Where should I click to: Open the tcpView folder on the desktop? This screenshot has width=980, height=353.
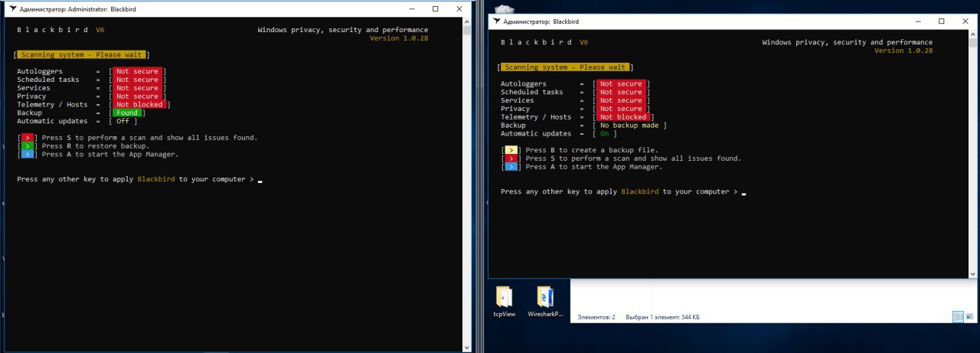point(504,302)
